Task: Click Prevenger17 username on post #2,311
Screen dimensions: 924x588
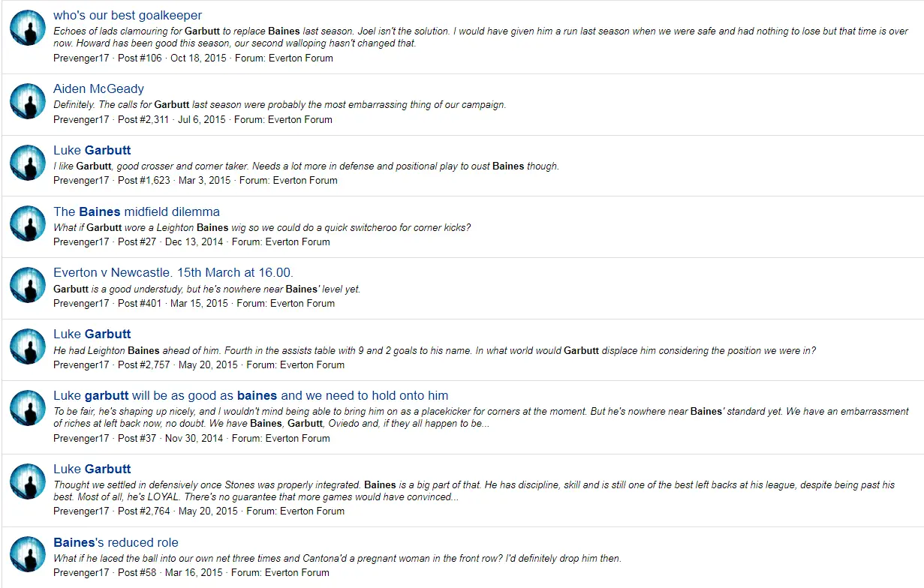Action: pyautogui.click(x=81, y=119)
